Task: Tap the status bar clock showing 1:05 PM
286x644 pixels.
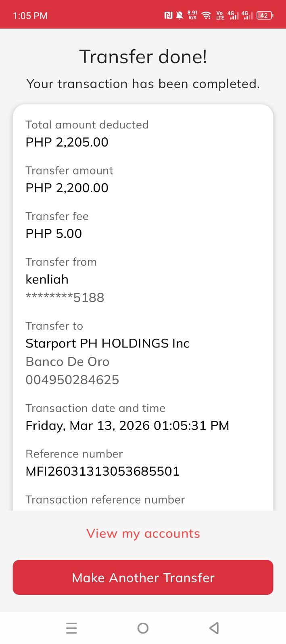Action: tap(30, 16)
